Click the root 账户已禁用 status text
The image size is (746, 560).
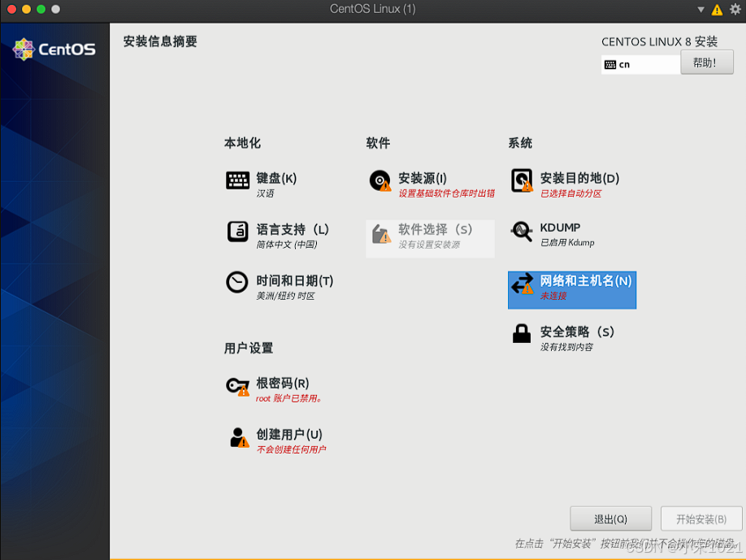point(288,398)
